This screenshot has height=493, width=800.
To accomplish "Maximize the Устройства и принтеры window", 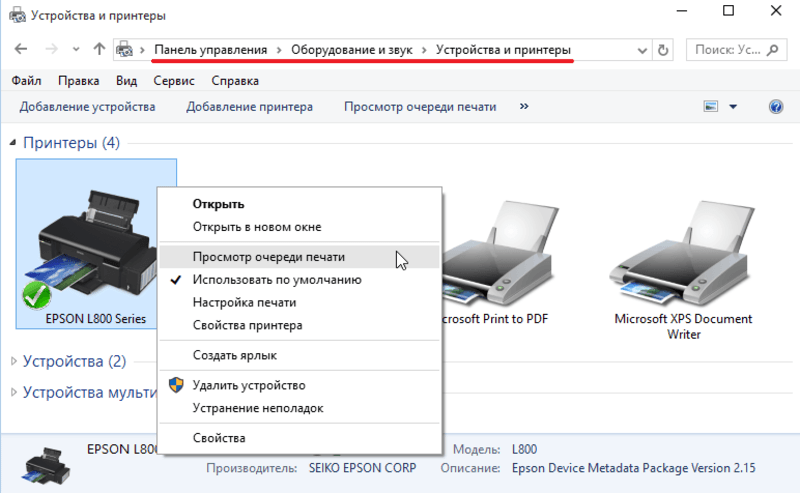I will click(x=729, y=11).
